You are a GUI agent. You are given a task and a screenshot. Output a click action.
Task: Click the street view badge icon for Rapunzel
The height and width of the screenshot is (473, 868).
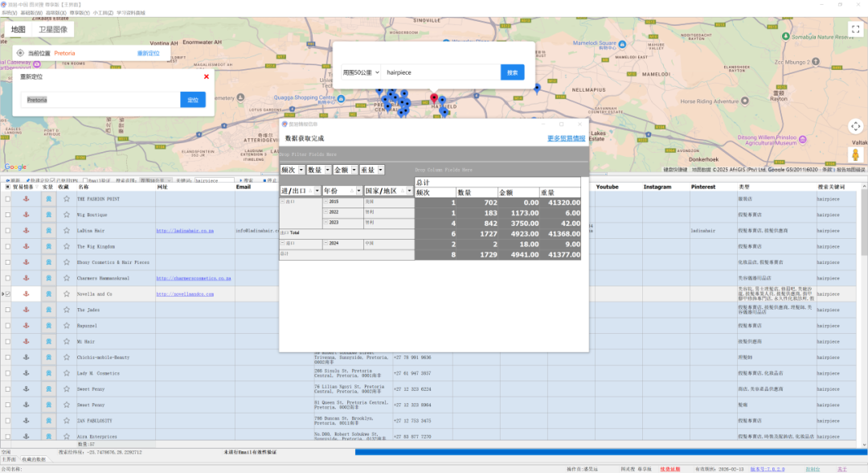click(x=49, y=326)
